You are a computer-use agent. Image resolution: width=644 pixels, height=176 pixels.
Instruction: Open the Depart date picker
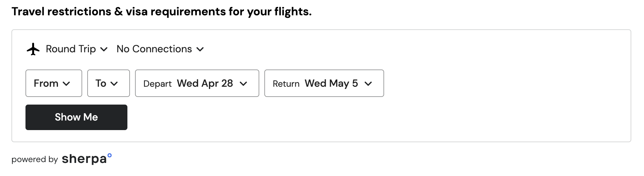(197, 83)
